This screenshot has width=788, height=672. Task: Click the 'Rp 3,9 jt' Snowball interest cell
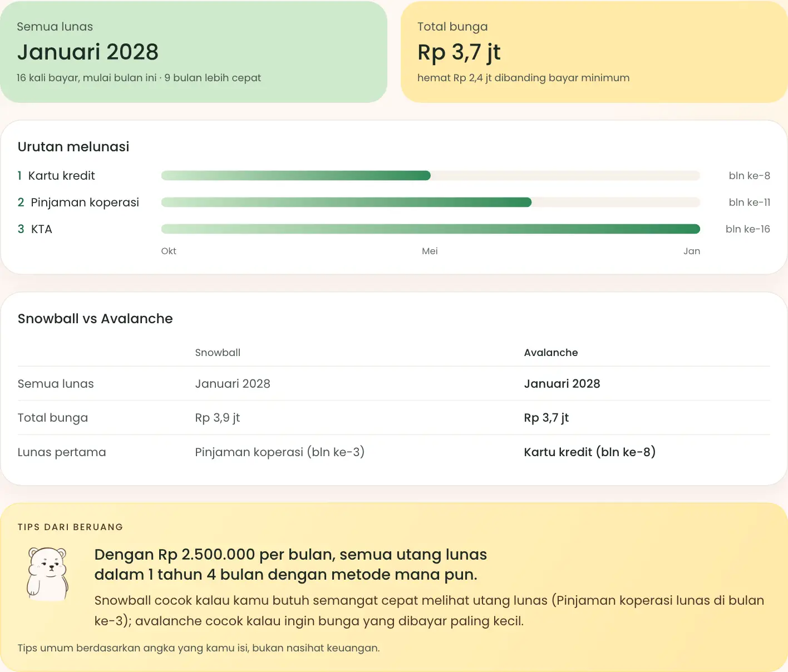click(x=218, y=418)
